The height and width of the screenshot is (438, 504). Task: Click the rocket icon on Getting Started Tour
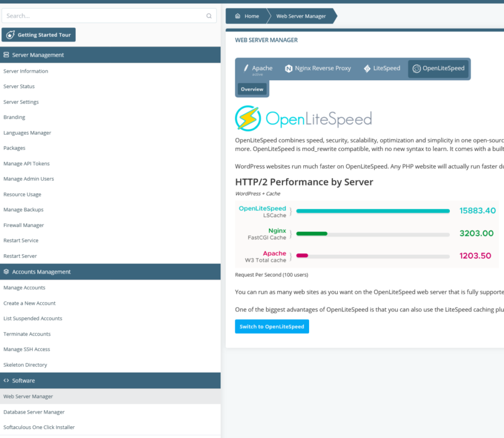pyautogui.click(x=10, y=35)
